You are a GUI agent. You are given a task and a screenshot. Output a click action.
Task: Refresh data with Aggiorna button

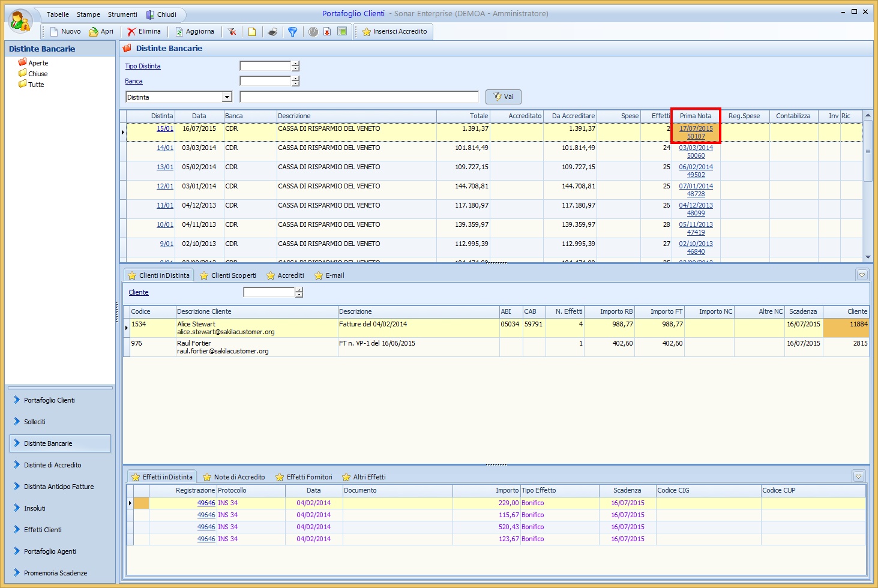(194, 32)
